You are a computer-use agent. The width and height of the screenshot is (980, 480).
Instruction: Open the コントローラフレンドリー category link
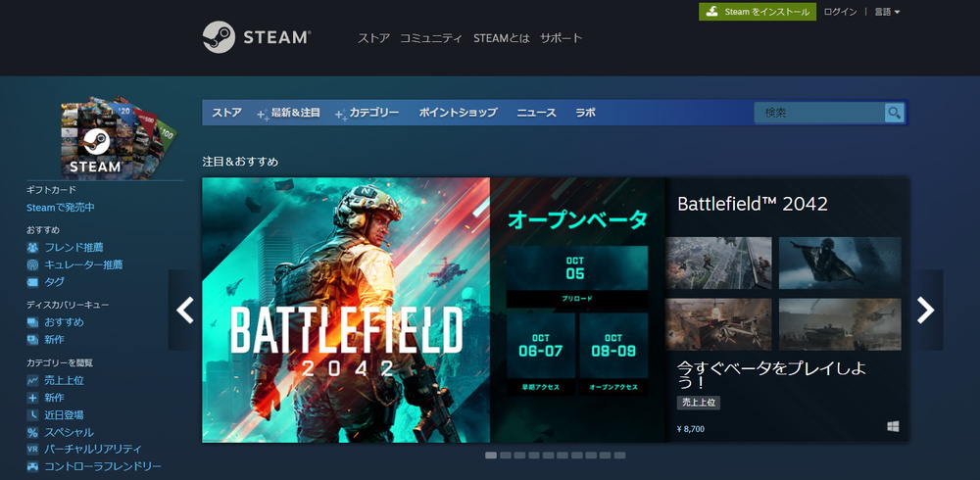pyautogui.click(x=103, y=467)
